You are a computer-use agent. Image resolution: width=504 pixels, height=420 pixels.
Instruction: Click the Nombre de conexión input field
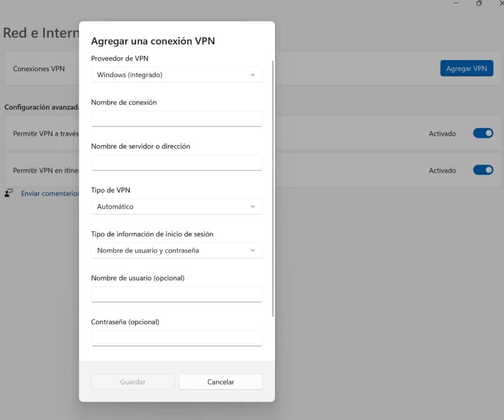(177, 119)
